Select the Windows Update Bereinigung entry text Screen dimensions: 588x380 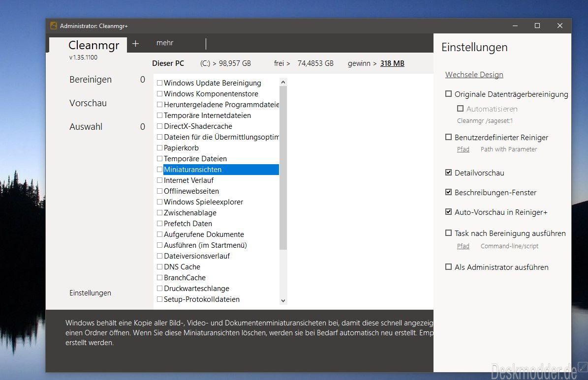(x=212, y=83)
